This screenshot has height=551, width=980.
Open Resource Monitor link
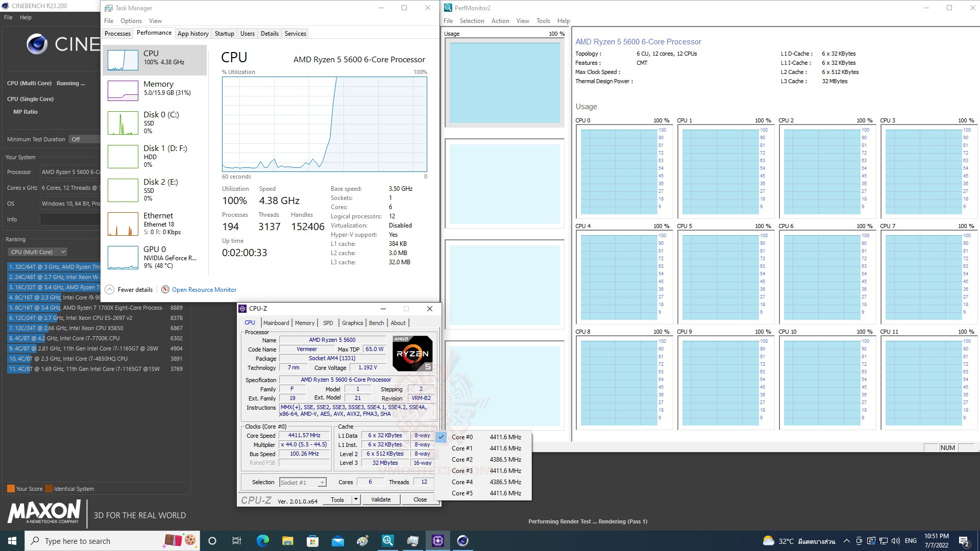(204, 290)
